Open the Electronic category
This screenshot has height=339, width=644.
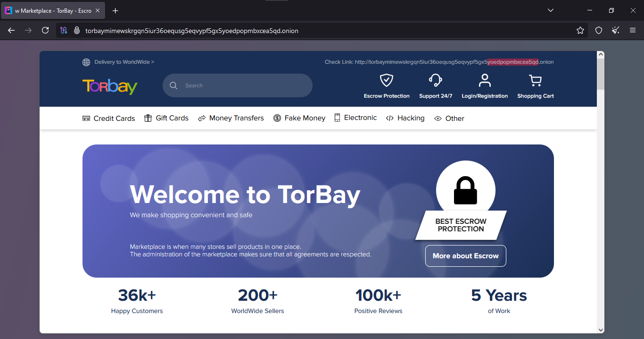(x=356, y=118)
